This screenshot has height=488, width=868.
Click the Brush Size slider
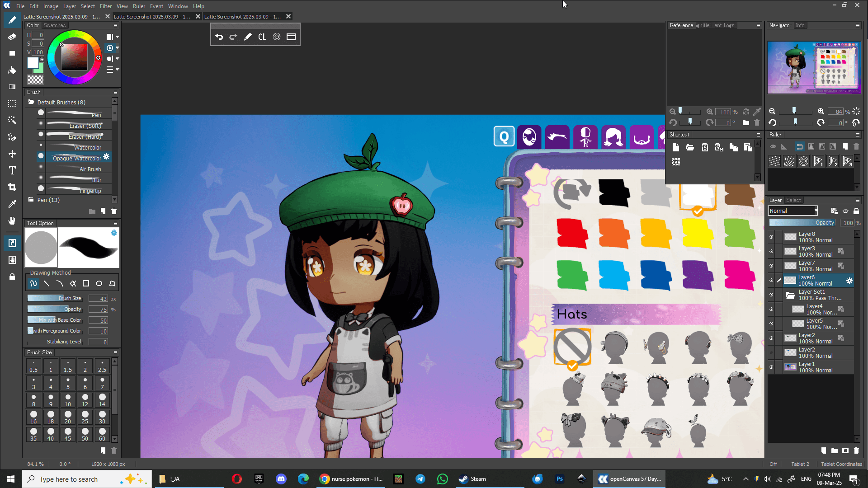(54, 298)
